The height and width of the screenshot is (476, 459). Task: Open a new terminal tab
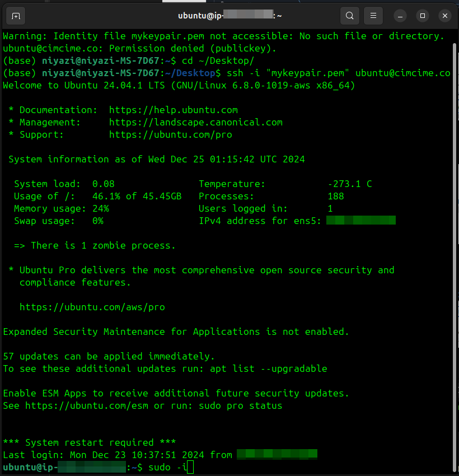tap(16, 16)
